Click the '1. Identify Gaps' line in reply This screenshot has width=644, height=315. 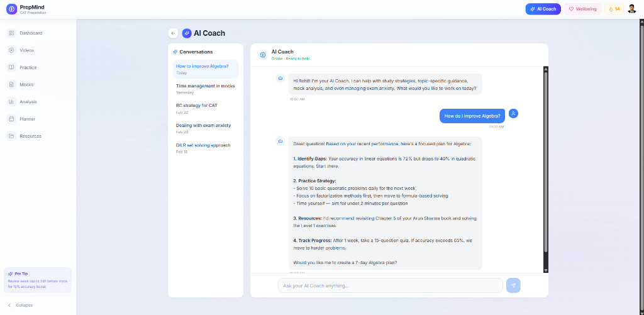[384, 162]
